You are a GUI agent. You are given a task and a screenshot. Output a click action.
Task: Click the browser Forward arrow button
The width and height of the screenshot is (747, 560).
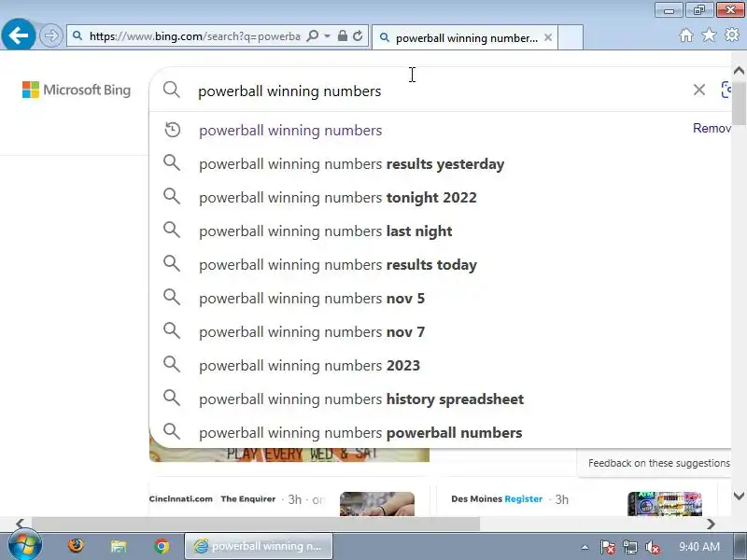coord(51,35)
